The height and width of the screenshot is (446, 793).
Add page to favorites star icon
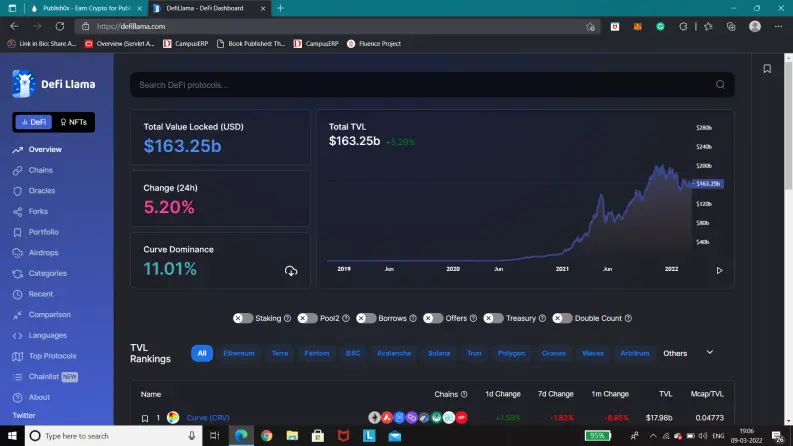590,27
